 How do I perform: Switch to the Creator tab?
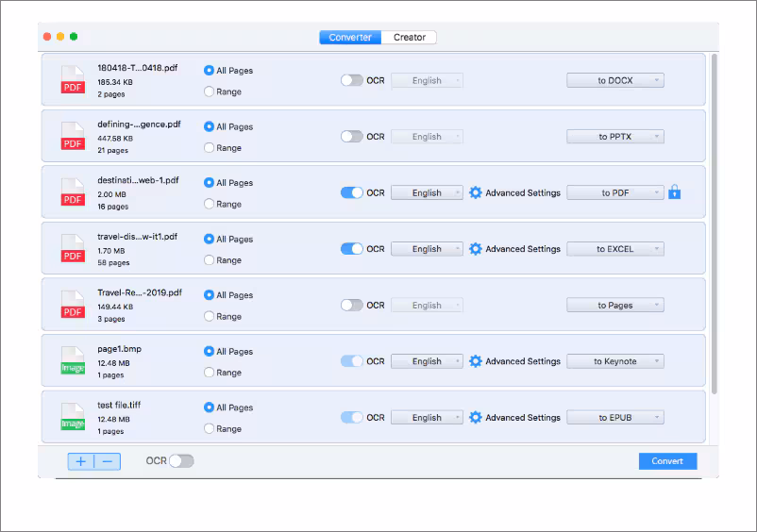(410, 38)
